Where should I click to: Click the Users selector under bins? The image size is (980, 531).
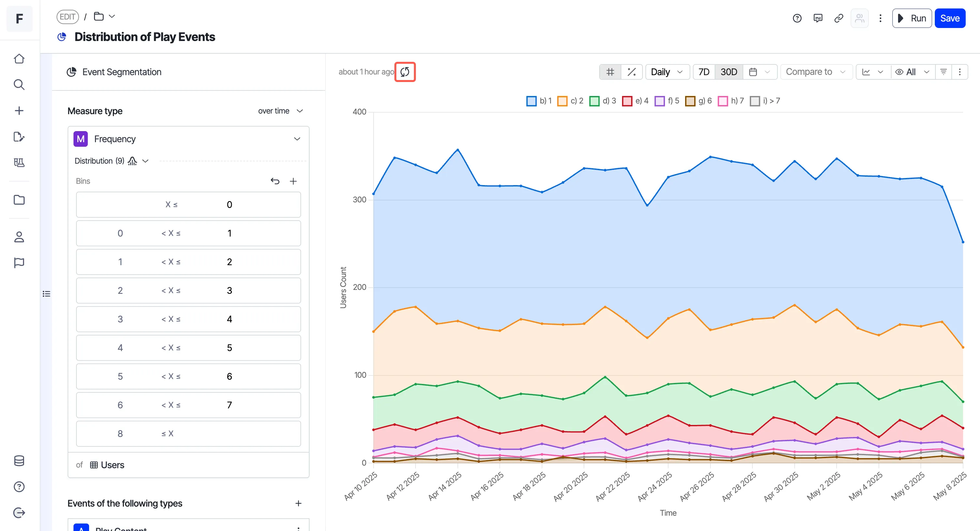coord(107,465)
